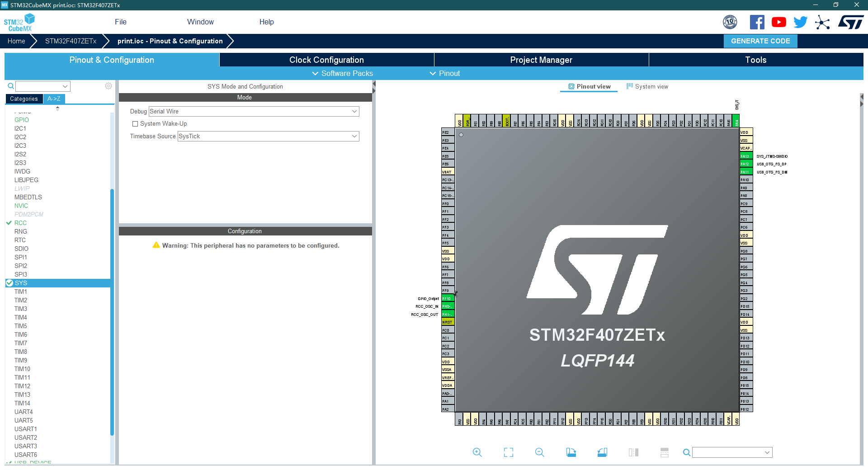This screenshot has width=868, height=470.
Task: Open the Window menu
Action: coord(200,22)
